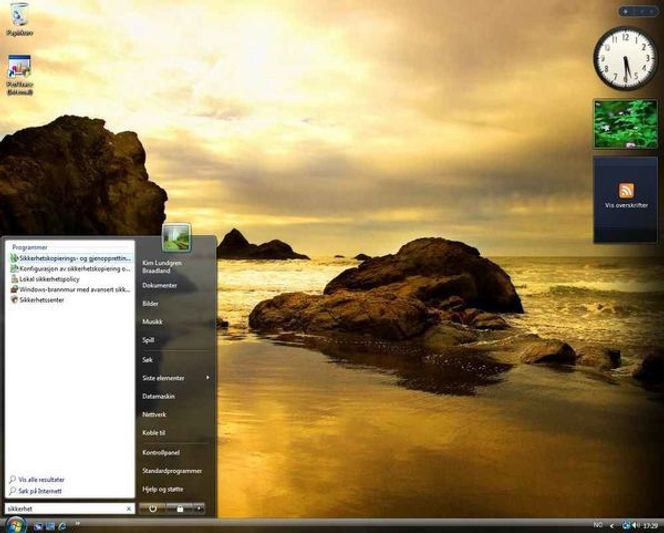The width and height of the screenshot is (664, 533).
Task: Click the analog clock sidebar gadget
Action: click(x=625, y=58)
